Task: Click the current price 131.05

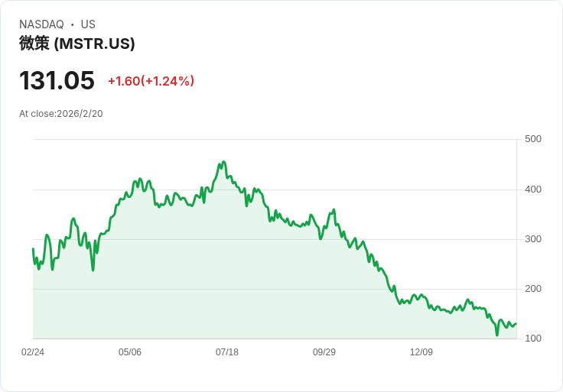Action: pos(57,80)
